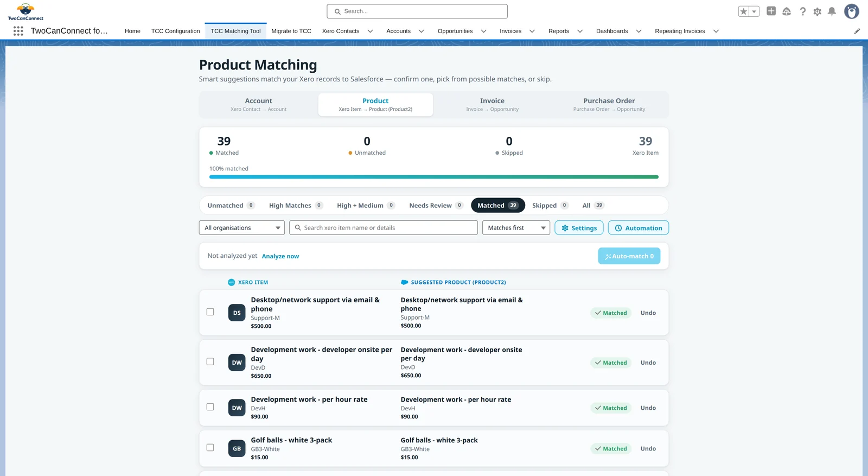Expand the Opportunities nav chevron
This screenshot has width=868, height=476.
(x=483, y=31)
